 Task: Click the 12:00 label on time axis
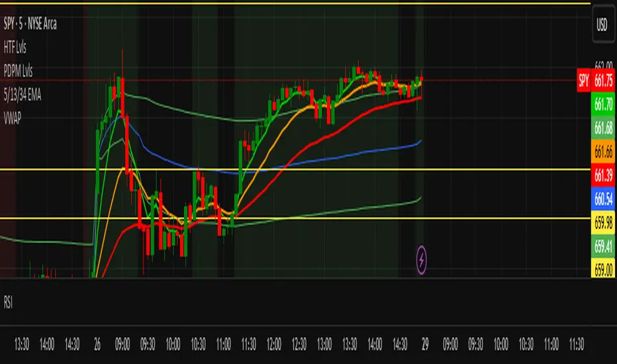tap(274, 345)
